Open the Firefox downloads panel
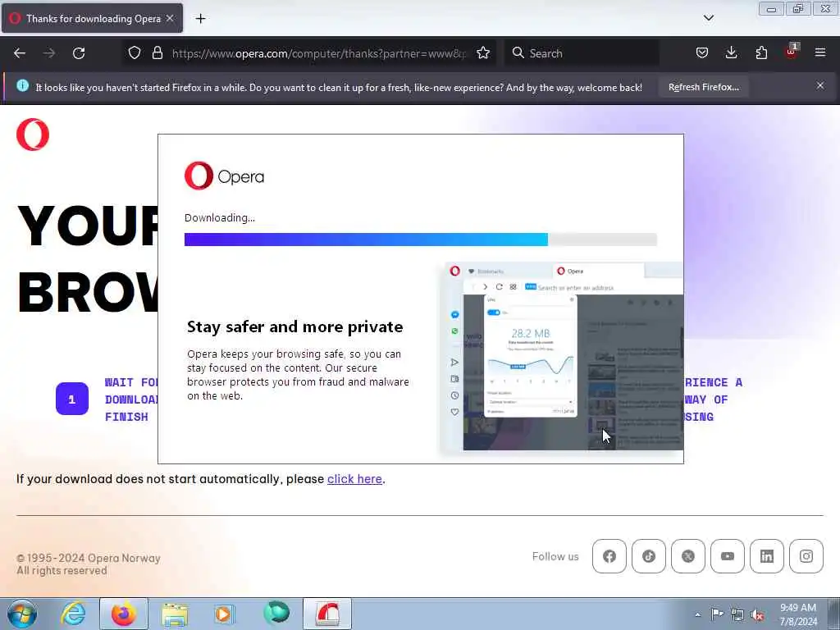The image size is (840, 630). click(x=731, y=53)
